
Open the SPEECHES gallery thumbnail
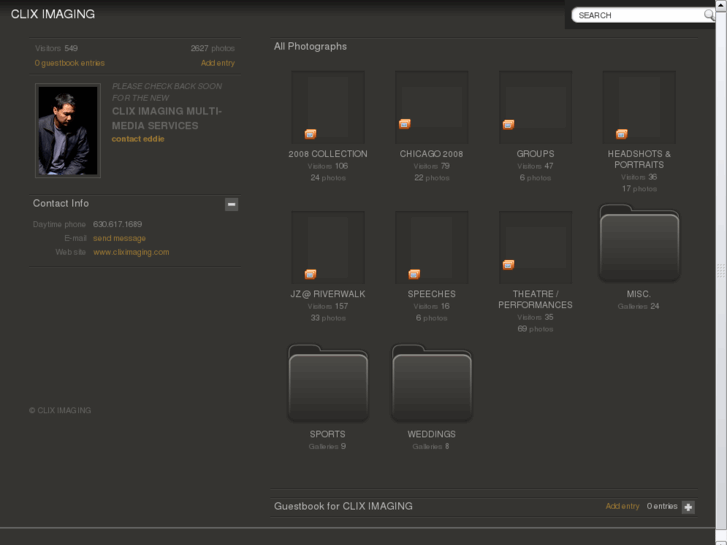pos(432,247)
